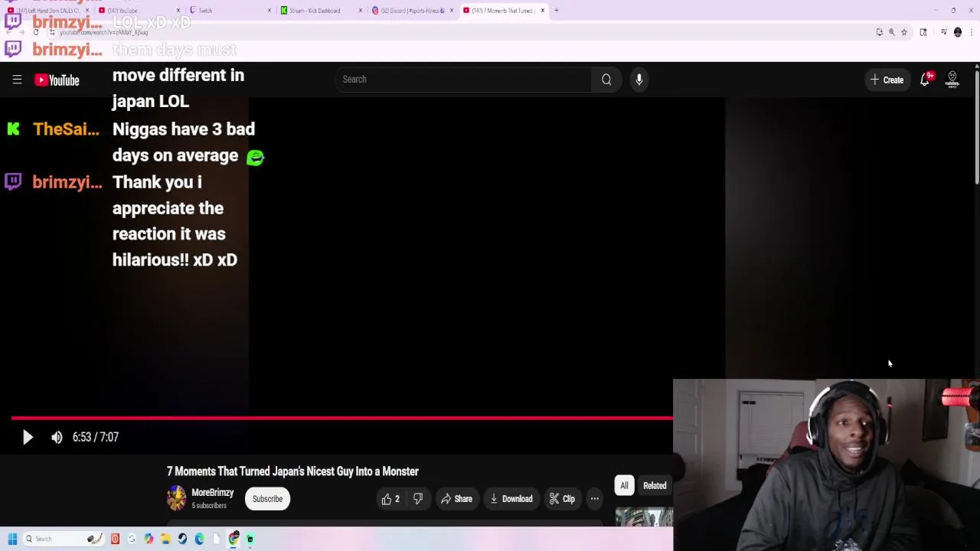The height and width of the screenshot is (551, 980).
Task: Open the YouTube notifications bell
Action: (925, 80)
